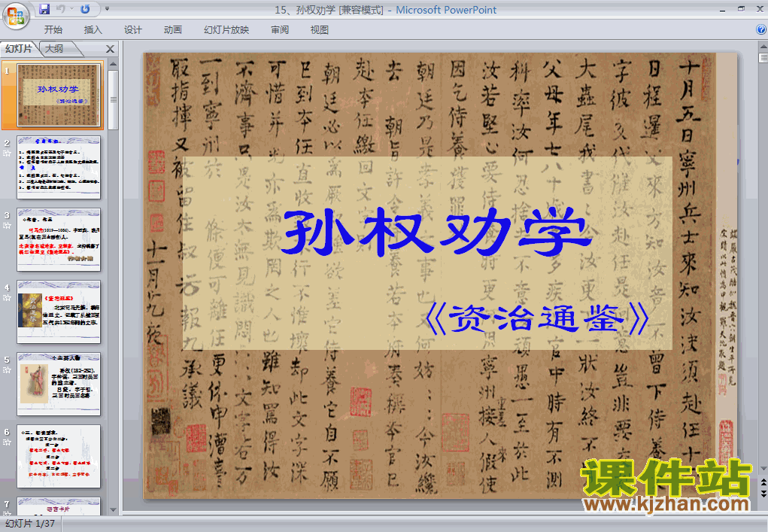Viewport: 768px width, 532px height.
Task: Click animation star icon beside slide 3
Action: click(x=7, y=225)
